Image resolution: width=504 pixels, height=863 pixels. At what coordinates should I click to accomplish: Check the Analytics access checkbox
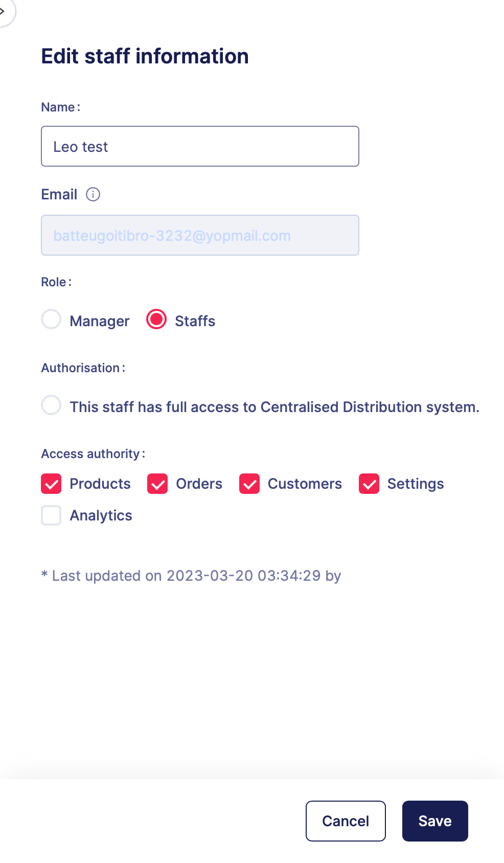[x=51, y=515]
